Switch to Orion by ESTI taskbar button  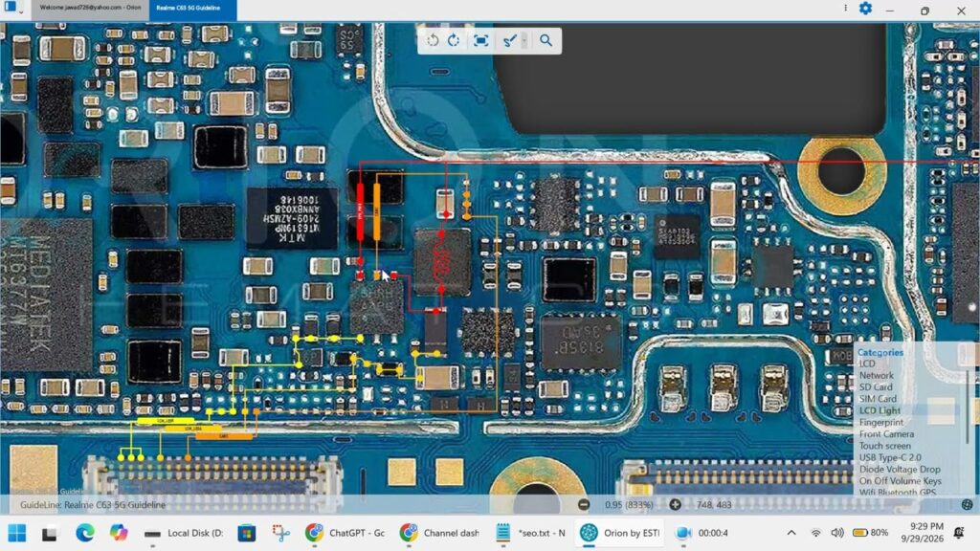click(x=619, y=533)
